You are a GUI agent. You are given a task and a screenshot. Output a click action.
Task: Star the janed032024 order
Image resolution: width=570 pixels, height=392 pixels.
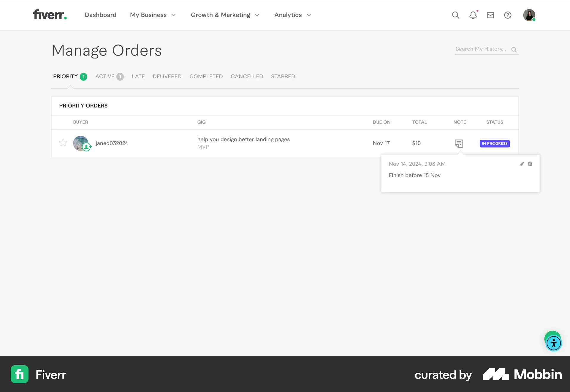[63, 143]
